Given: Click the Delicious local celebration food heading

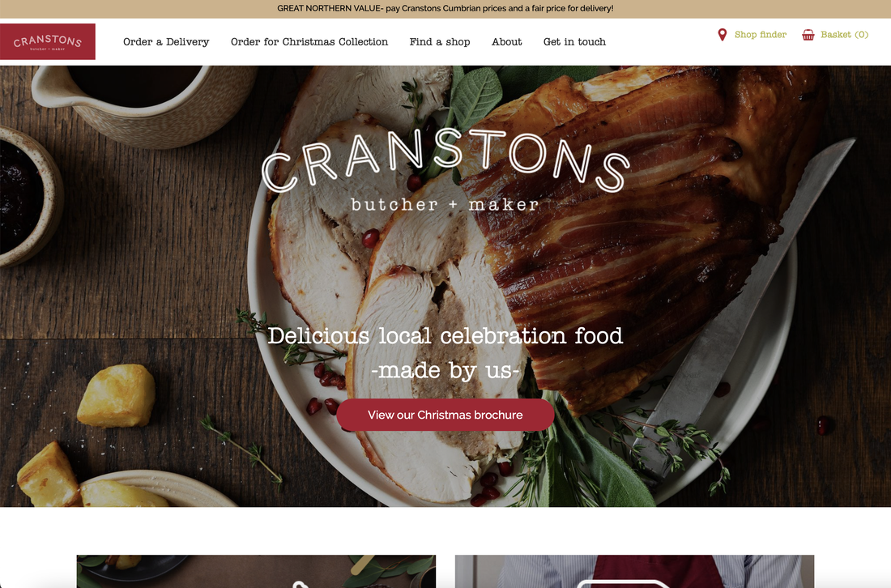Looking at the screenshot, I should coord(445,336).
